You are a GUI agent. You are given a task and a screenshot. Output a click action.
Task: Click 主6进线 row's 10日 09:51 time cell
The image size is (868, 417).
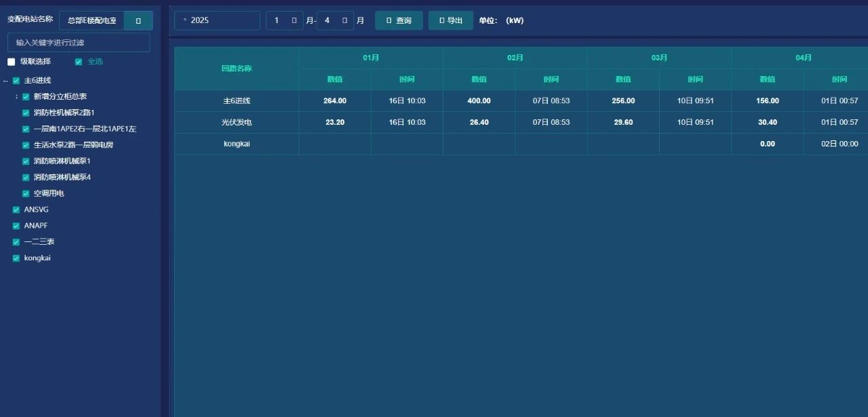click(x=696, y=101)
